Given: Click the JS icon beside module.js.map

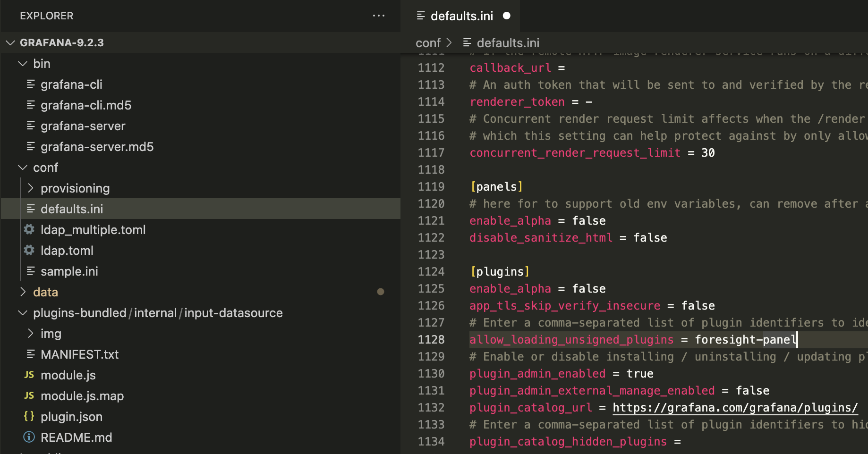Looking at the screenshot, I should [x=29, y=395].
